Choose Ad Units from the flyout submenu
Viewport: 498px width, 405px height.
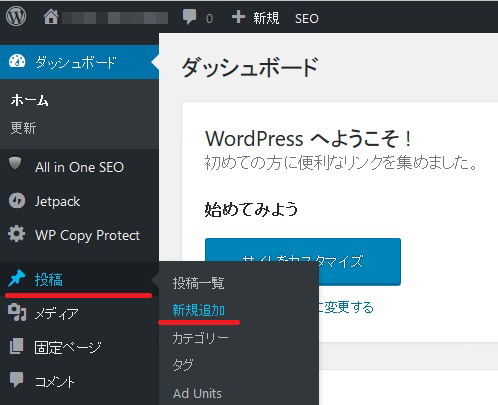click(197, 394)
